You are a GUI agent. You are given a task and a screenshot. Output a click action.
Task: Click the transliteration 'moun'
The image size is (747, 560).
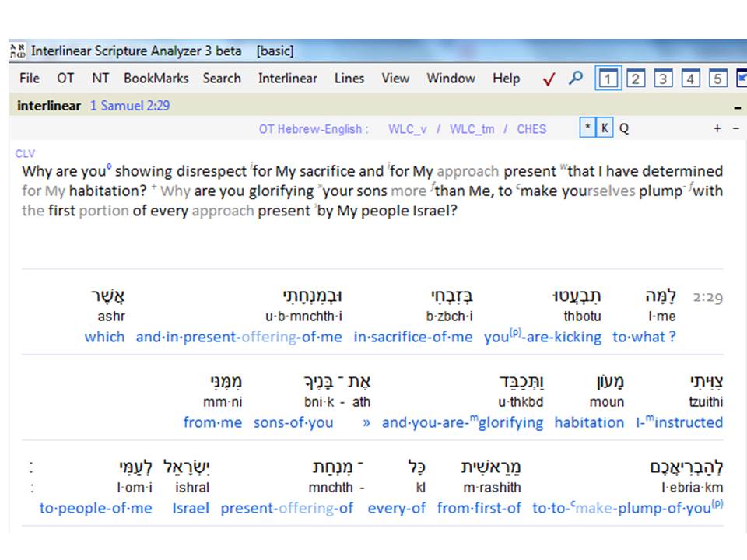(606, 402)
